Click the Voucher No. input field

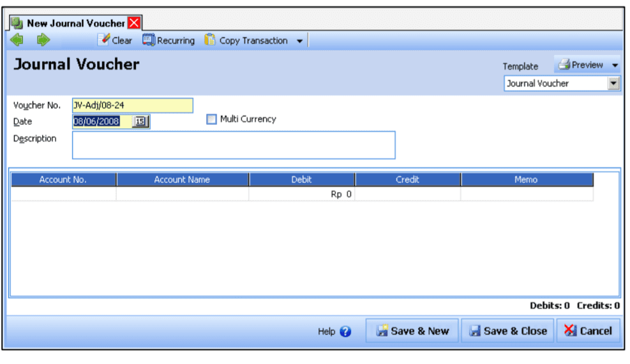[132, 106]
